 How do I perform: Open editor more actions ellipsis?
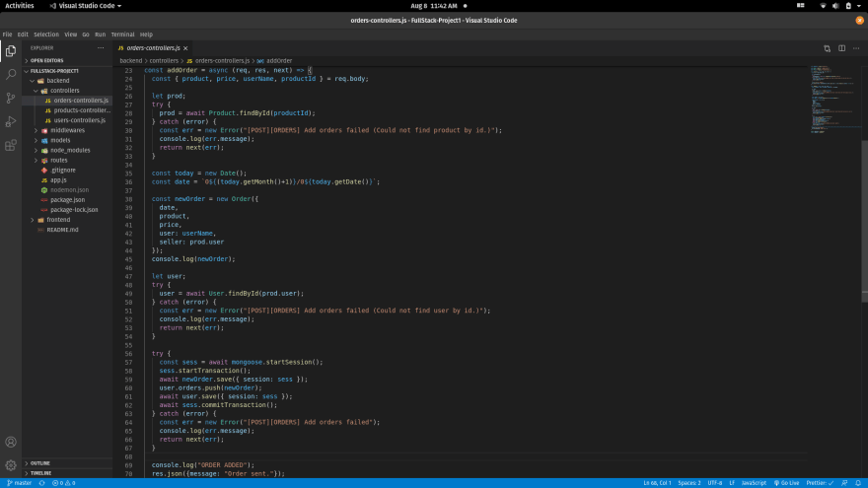coord(856,48)
